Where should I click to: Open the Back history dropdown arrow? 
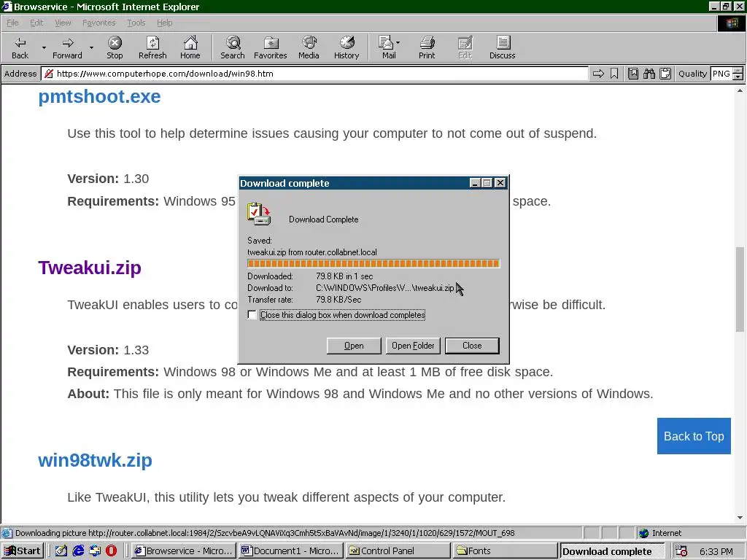[x=44, y=47]
